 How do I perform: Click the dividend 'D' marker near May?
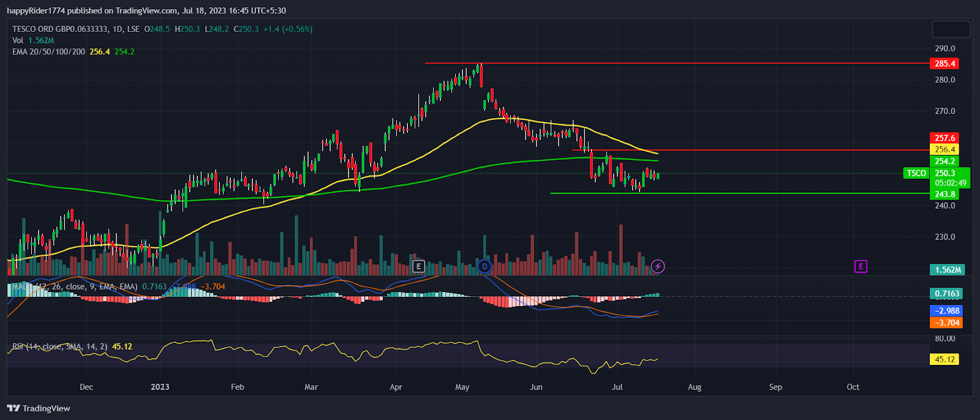coord(484,266)
